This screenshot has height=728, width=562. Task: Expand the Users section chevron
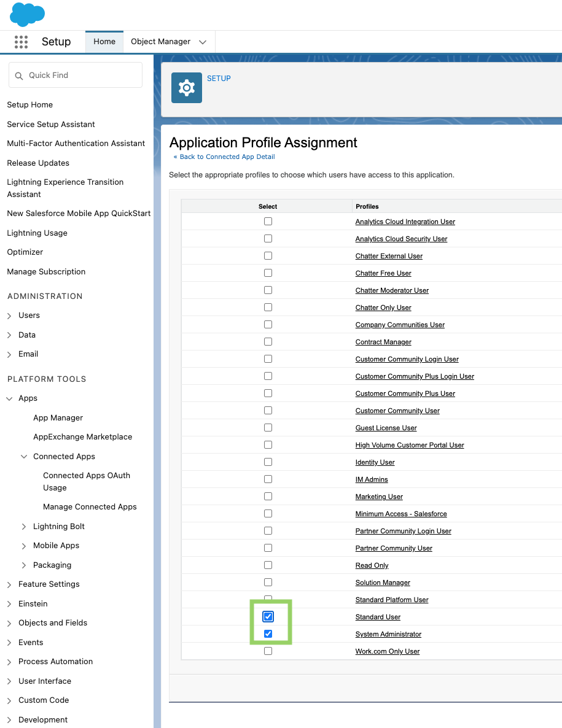9,316
